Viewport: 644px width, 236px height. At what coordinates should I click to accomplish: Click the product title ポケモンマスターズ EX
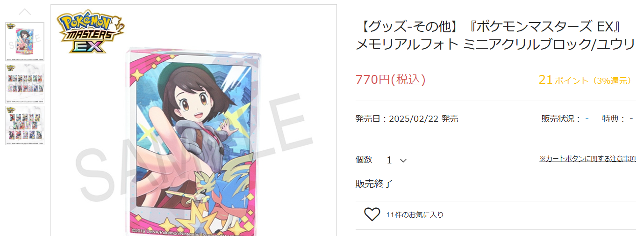pos(495,36)
